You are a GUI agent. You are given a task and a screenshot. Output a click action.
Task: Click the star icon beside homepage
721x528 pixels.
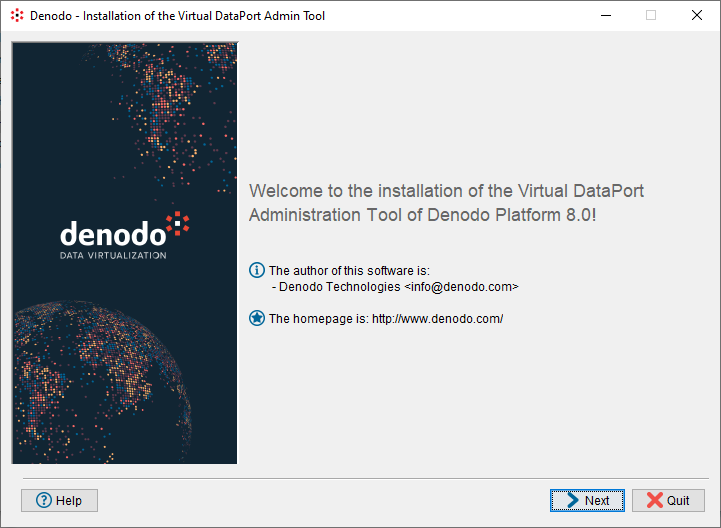257,318
